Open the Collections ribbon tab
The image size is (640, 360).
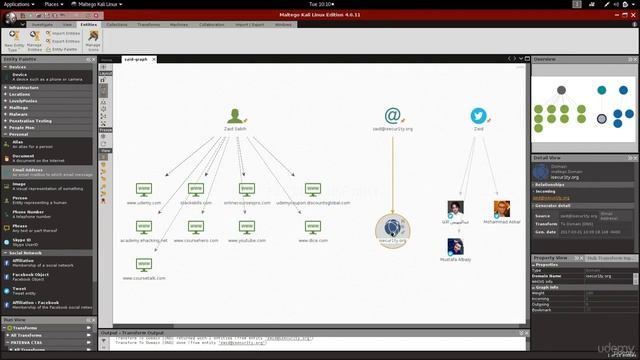click(117, 24)
